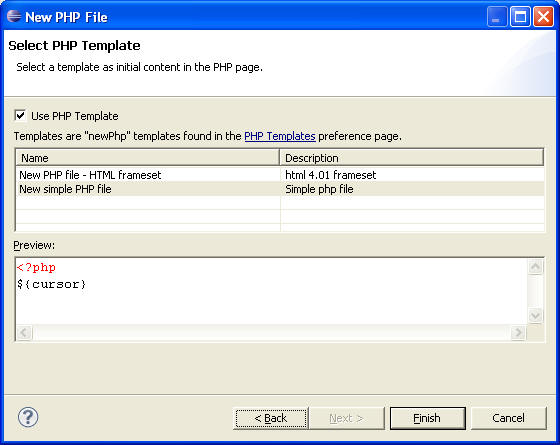The height and width of the screenshot is (445, 560).
Task: Go to previous page with Back button
Action: point(271,418)
